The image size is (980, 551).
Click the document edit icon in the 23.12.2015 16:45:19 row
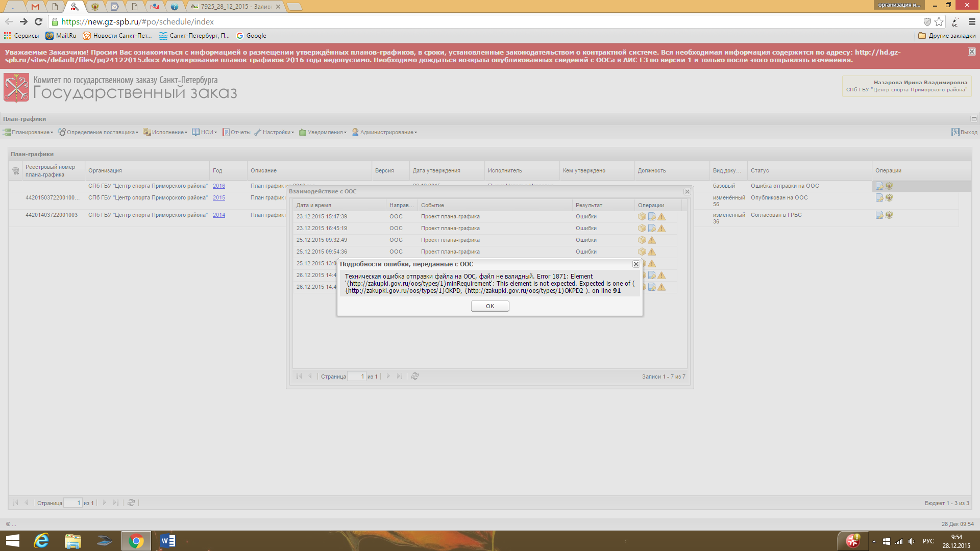[652, 229]
